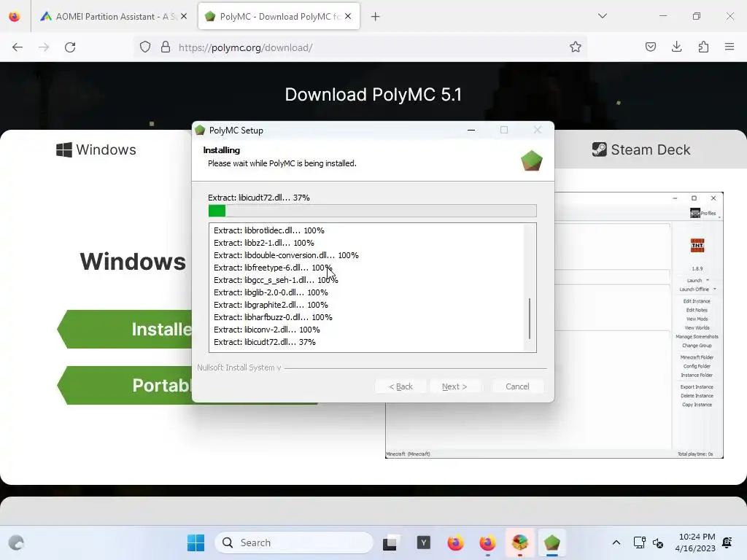The height and width of the screenshot is (560, 747).
Task: Click the Next button in setup
Action: pos(454,386)
